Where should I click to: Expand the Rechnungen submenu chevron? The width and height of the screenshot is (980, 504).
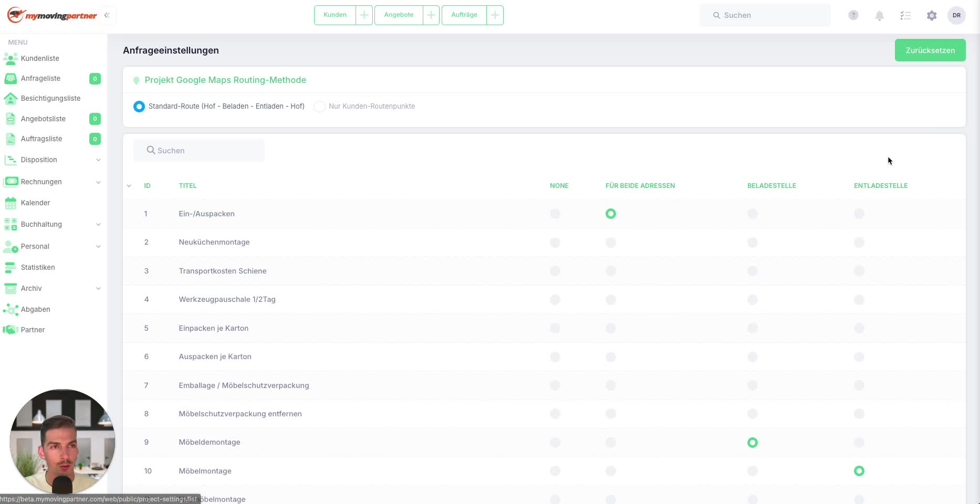[x=98, y=182]
